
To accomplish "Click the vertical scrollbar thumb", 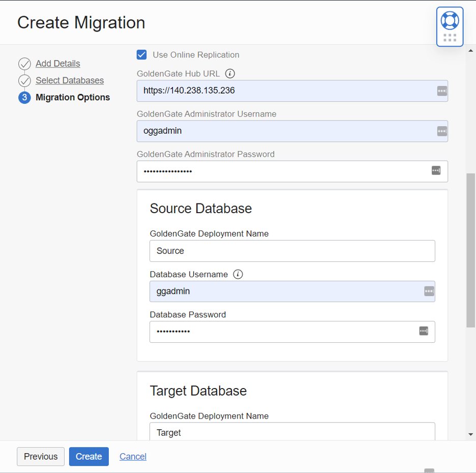I will click(x=470, y=250).
